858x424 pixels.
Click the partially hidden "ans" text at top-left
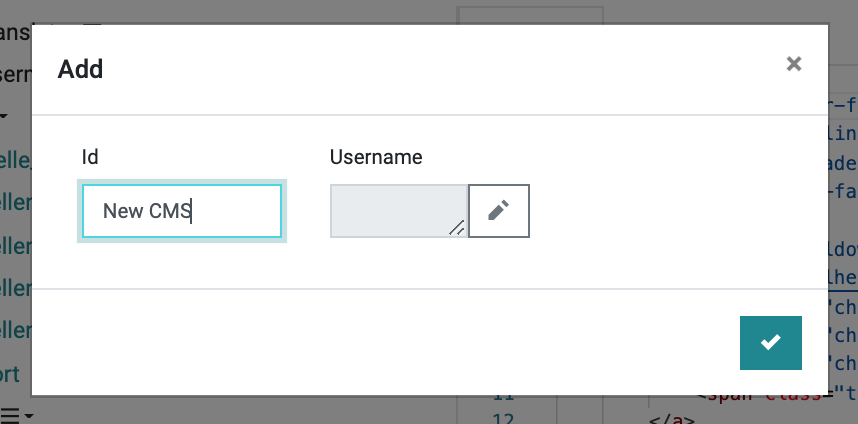[15, 32]
